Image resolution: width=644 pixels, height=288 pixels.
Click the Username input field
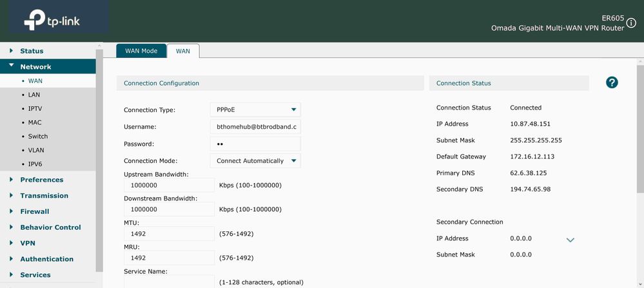(x=255, y=127)
